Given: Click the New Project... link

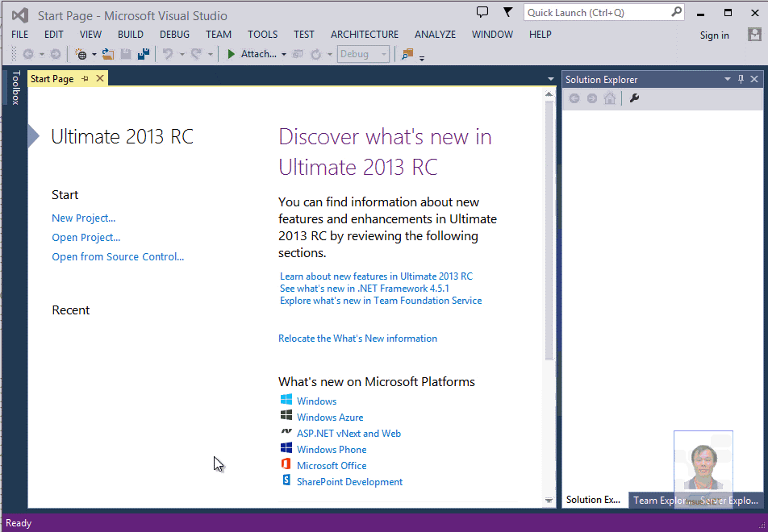Looking at the screenshot, I should point(84,218).
